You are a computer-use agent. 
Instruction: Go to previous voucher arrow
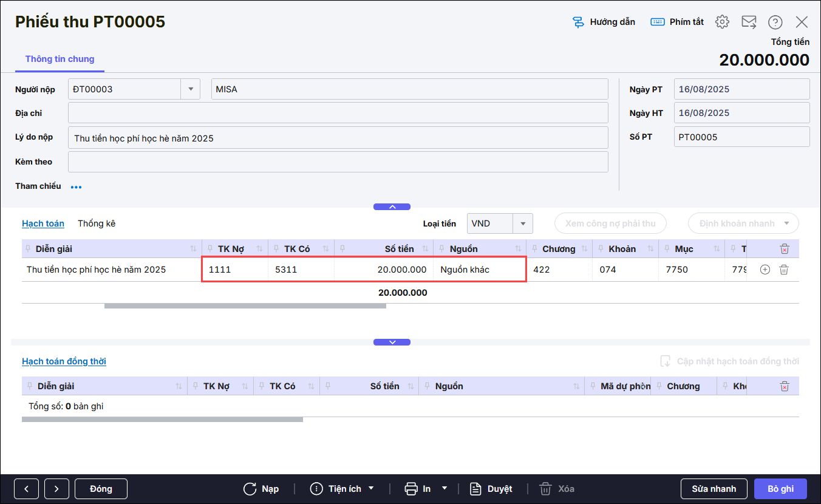(x=27, y=489)
